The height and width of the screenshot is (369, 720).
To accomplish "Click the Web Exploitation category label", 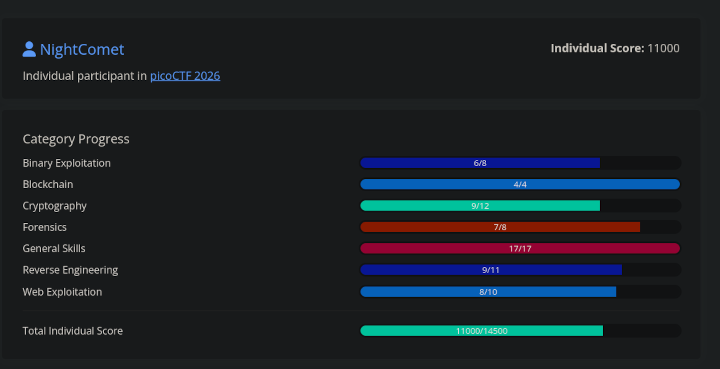I will [x=62, y=292].
